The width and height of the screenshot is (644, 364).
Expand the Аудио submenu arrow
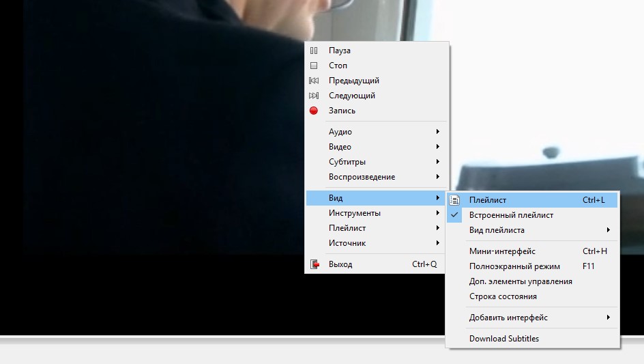tap(437, 132)
